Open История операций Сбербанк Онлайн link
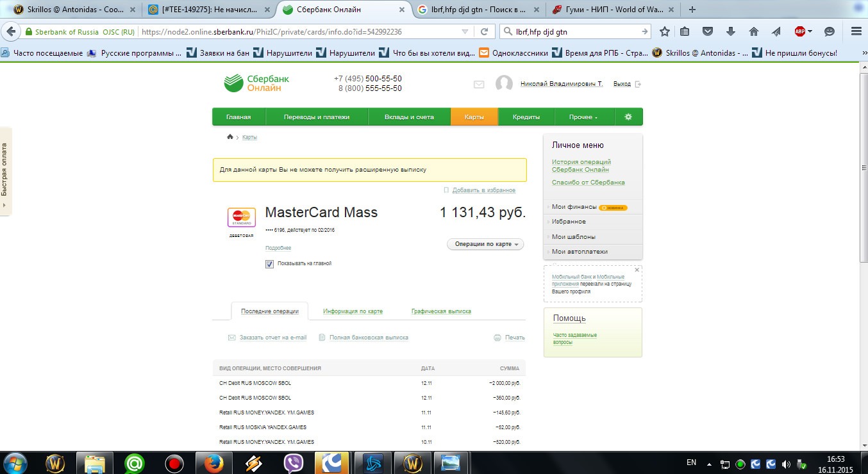 click(x=581, y=166)
